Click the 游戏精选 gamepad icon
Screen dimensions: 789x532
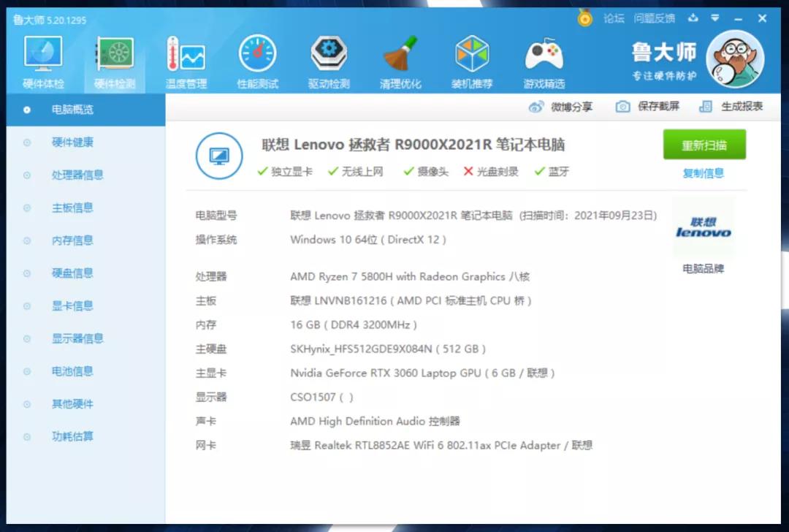tap(543, 55)
